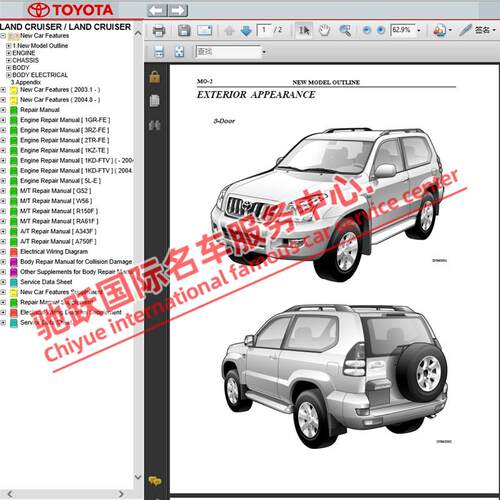The height and width of the screenshot is (500, 500).
Task: Enable scrolling page mode icon
Action: click(x=159, y=52)
